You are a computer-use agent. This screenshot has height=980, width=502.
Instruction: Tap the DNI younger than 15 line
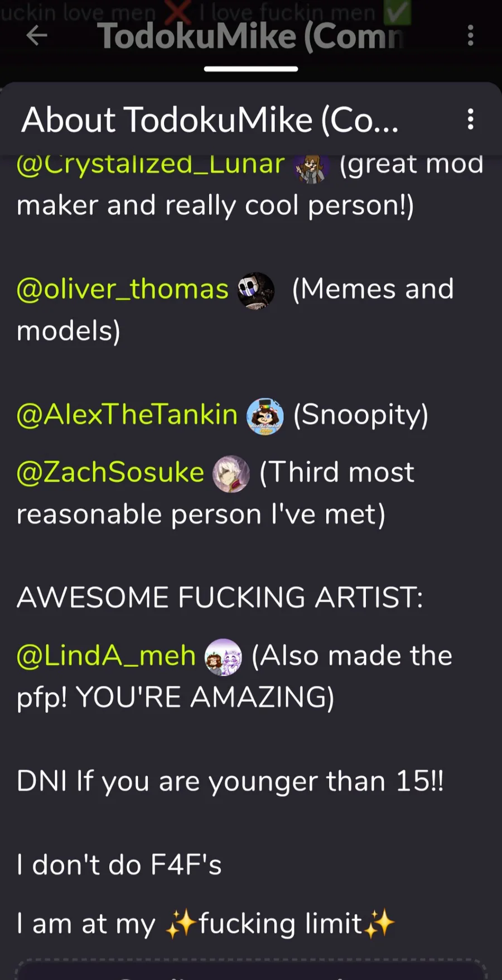(x=230, y=781)
